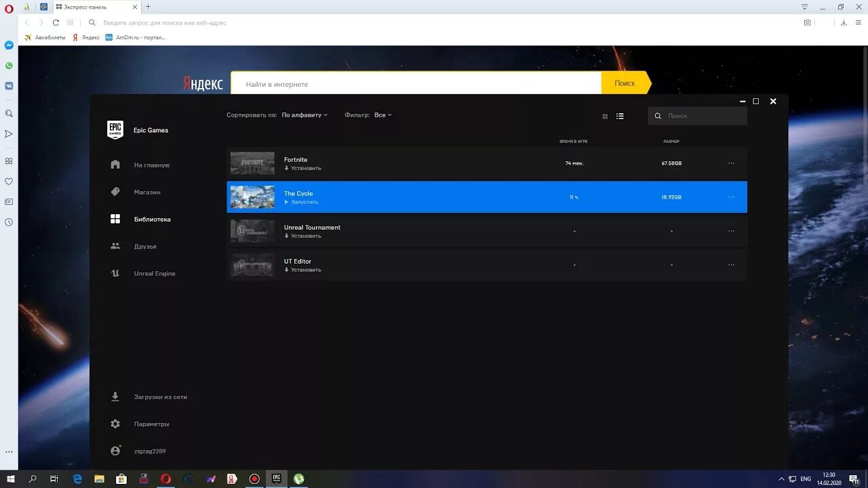Open Opera sidebar history clock icon

coord(9,222)
